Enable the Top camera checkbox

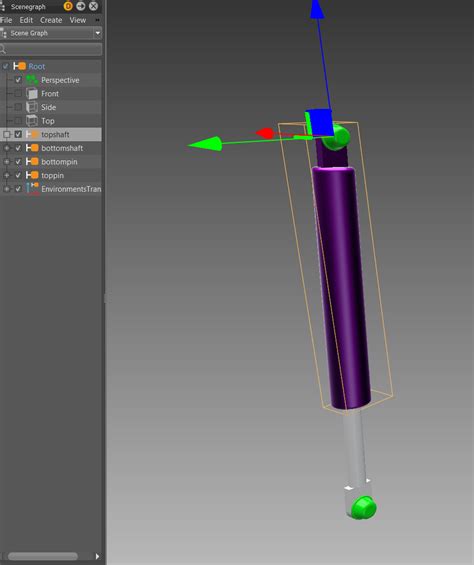pos(18,121)
